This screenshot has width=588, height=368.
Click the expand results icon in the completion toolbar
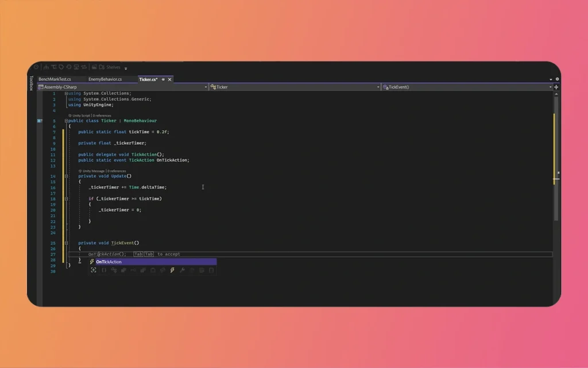coord(94,270)
